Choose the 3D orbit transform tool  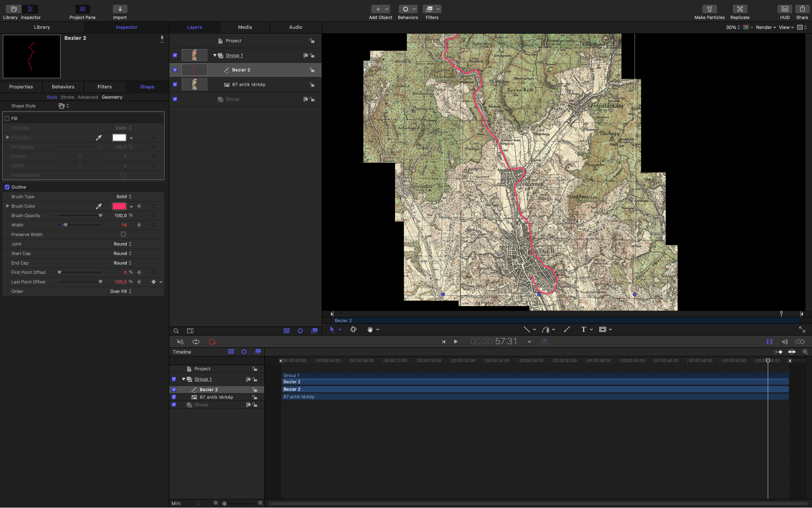click(353, 329)
